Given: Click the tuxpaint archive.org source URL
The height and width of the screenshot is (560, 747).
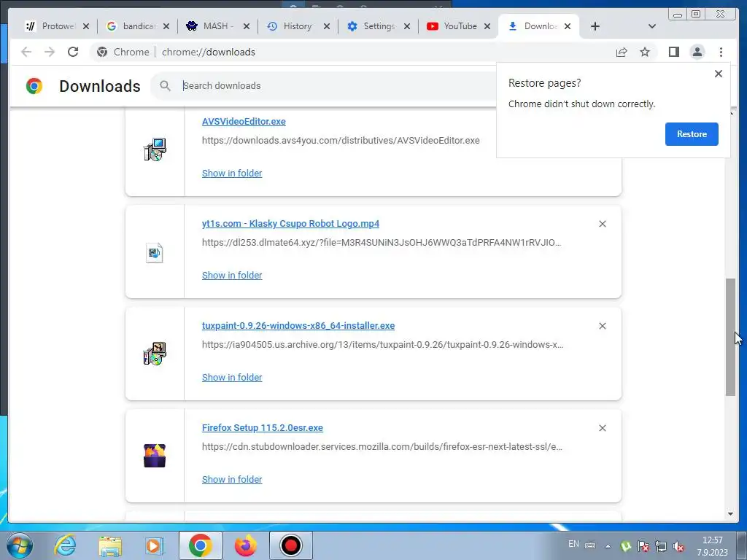Looking at the screenshot, I should click(382, 345).
